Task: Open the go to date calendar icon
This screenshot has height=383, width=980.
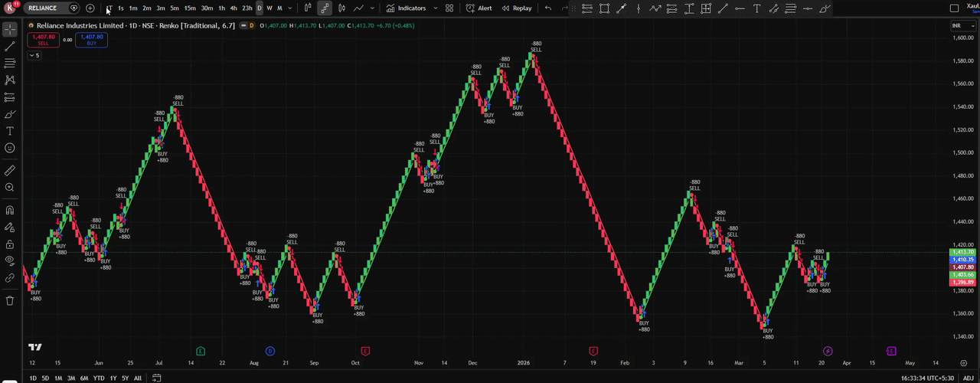Action: [x=156, y=378]
